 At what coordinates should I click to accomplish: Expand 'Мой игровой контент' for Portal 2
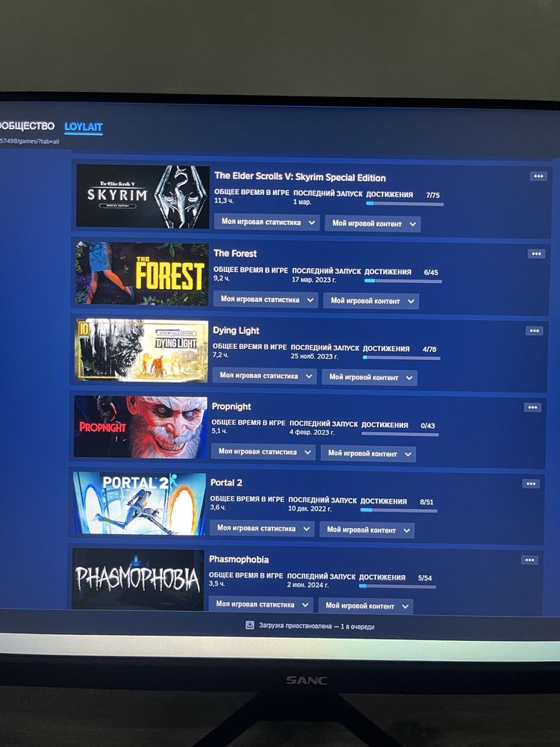[367, 530]
